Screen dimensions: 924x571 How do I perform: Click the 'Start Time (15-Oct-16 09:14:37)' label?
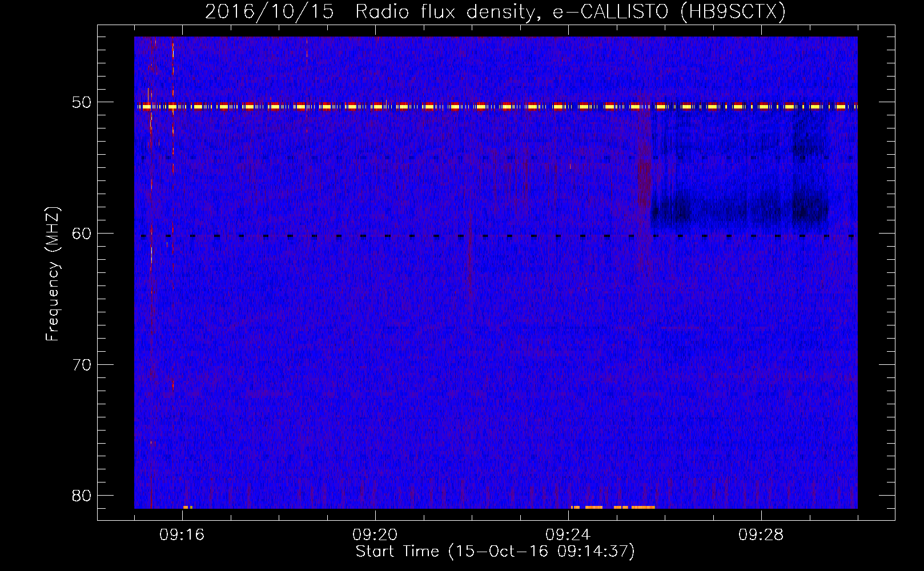pos(495,552)
